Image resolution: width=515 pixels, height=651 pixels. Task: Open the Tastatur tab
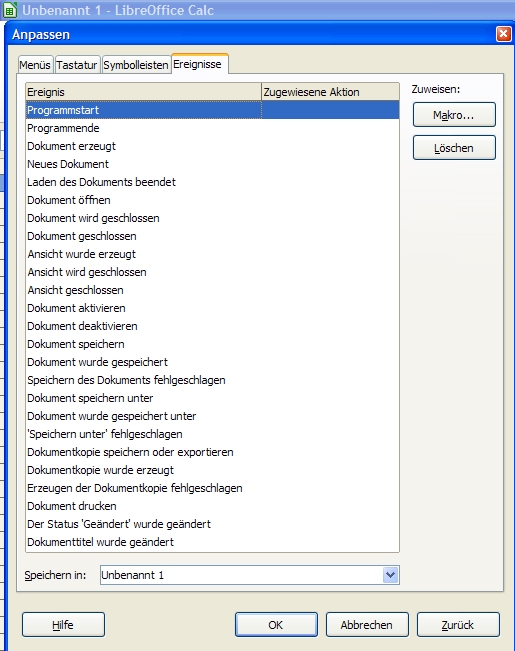(x=77, y=65)
